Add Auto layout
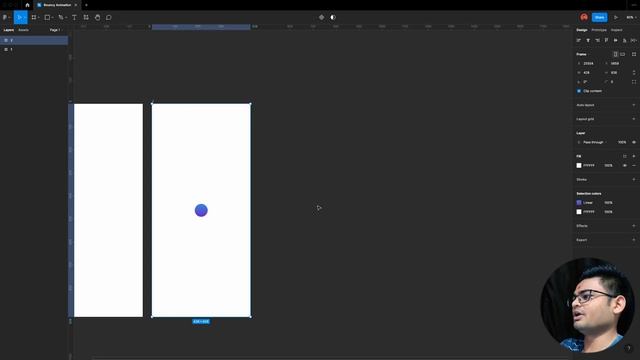This screenshot has width=640, height=360. [634, 105]
